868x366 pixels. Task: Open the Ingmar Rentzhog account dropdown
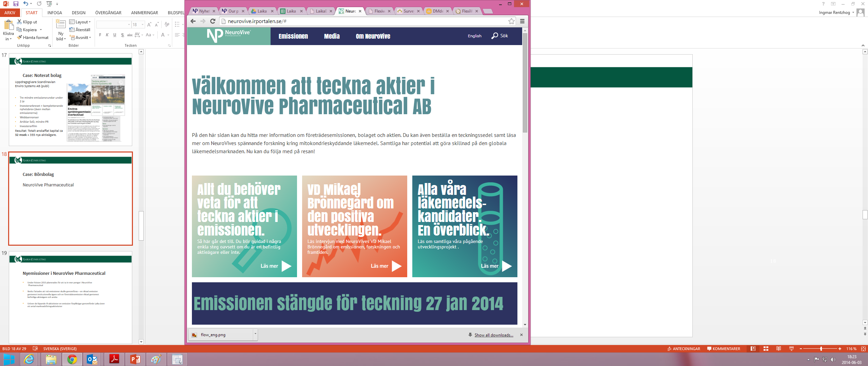[x=836, y=13]
